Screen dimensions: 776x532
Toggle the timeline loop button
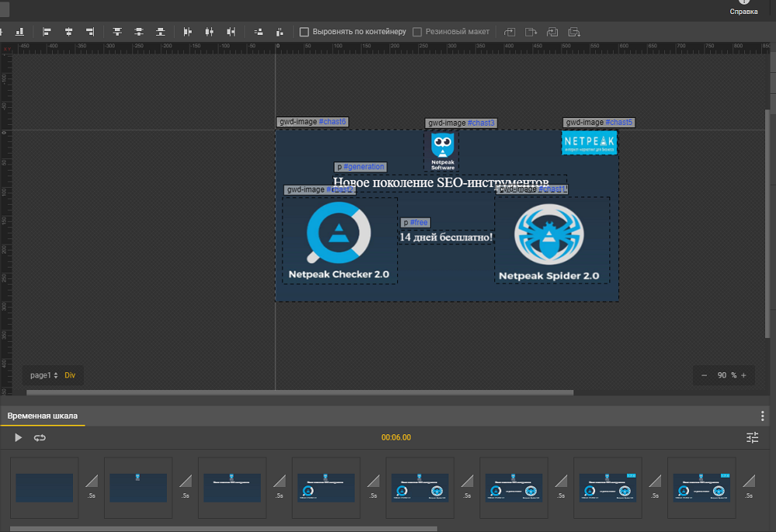pos(40,438)
